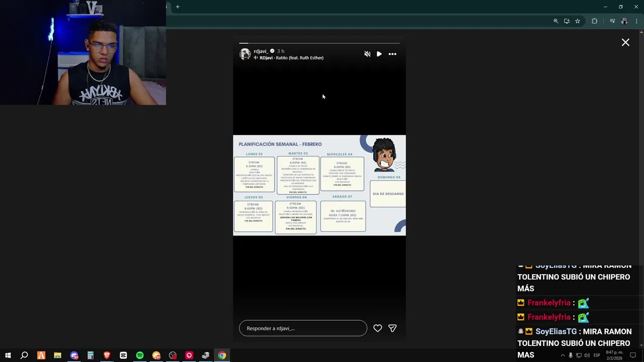Like the story with heart icon
Image resolution: width=644 pixels, height=362 pixels.
pos(378,328)
